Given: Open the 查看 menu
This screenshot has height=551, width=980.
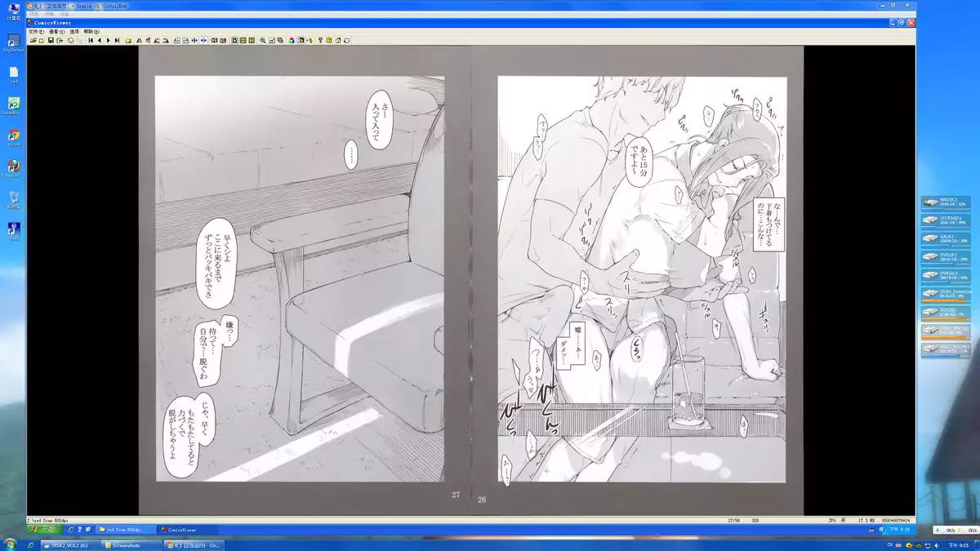Looking at the screenshot, I should pos(54,32).
